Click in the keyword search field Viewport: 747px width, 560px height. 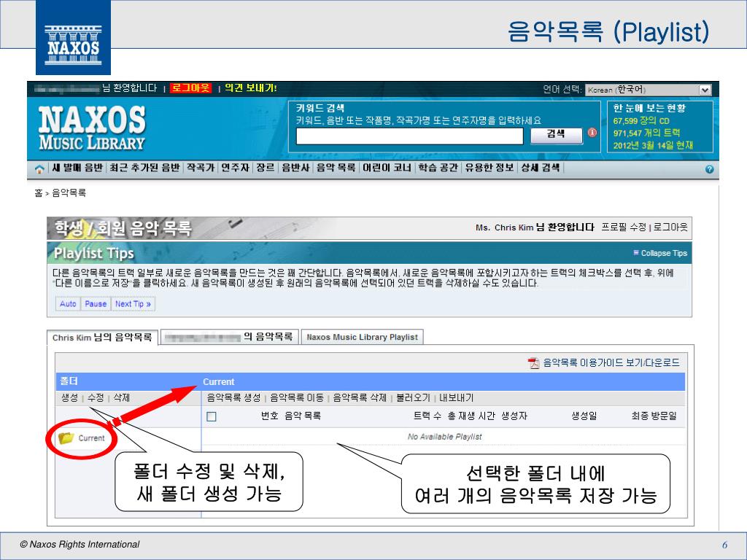(410, 136)
